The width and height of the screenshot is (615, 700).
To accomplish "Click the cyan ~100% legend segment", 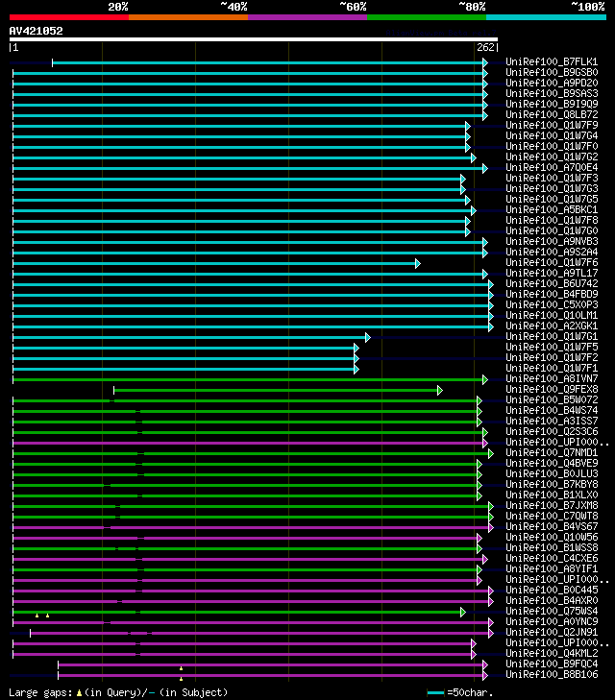I will [546, 17].
